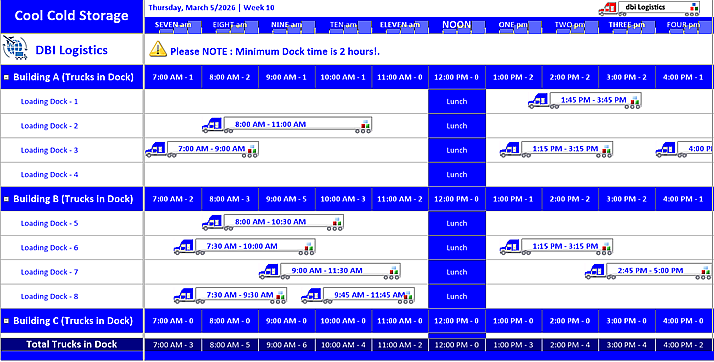Click total cell 7:00 AM - 3
The width and height of the screenshot is (714, 362).
coord(173,345)
